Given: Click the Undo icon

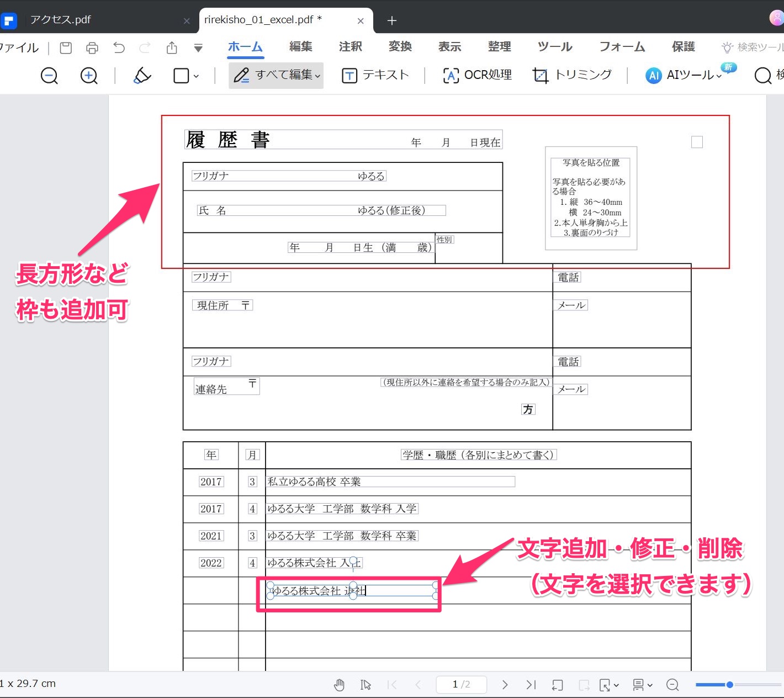Looking at the screenshot, I should coord(118,47).
